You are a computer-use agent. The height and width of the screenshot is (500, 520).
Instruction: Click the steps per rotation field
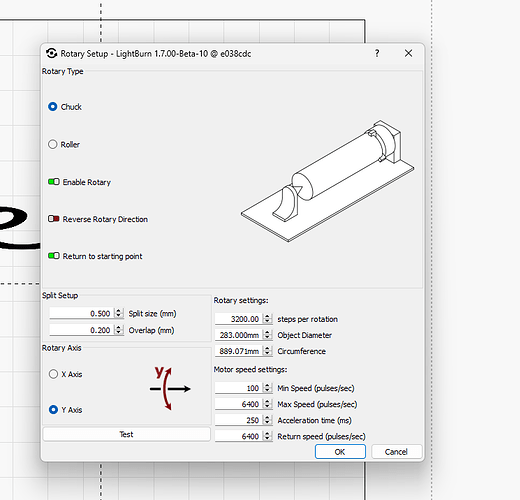pos(239,319)
